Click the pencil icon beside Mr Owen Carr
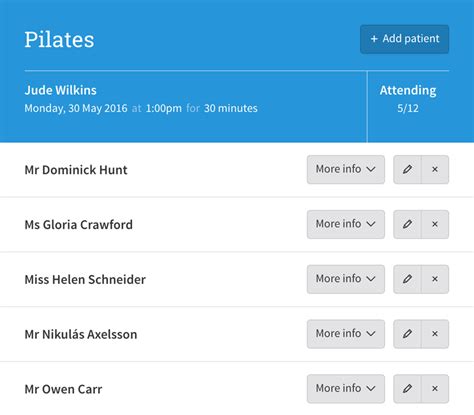The width and height of the screenshot is (474, 415). (x=407, y=389)
